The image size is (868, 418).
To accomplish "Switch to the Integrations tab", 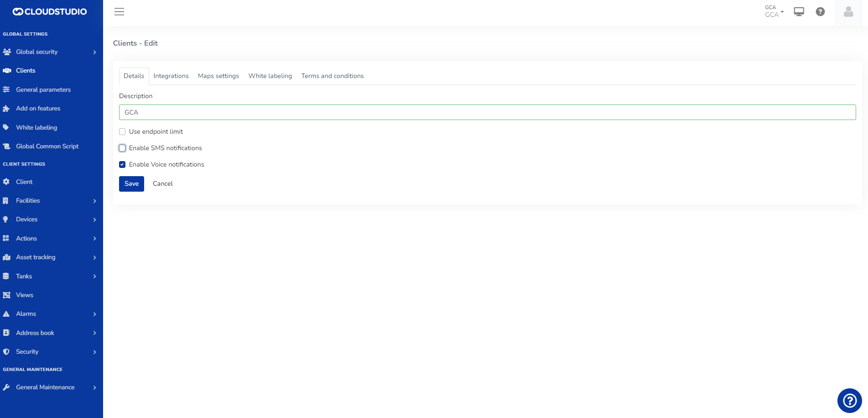I will [x=171, y=76].
